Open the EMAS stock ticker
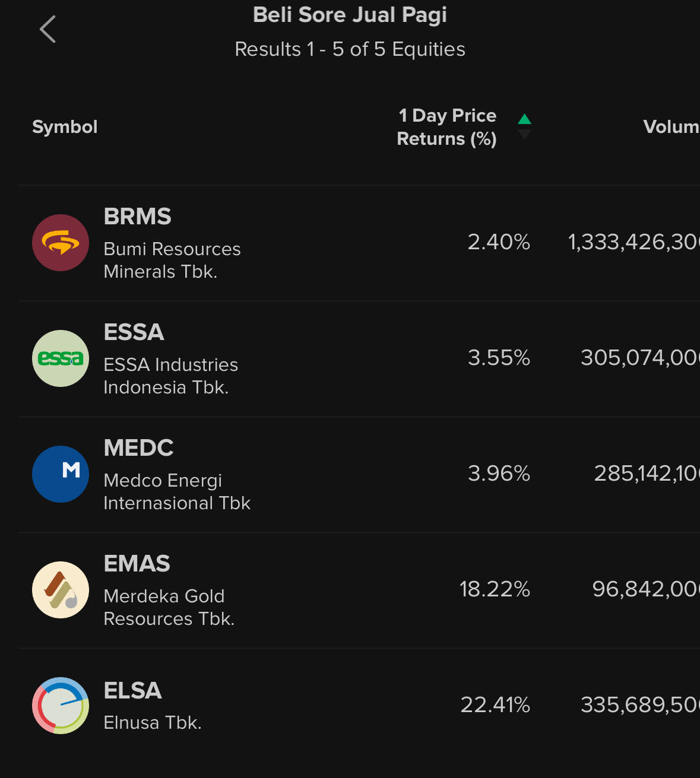This screenshot has width=700, height=778. click(137, 564)
